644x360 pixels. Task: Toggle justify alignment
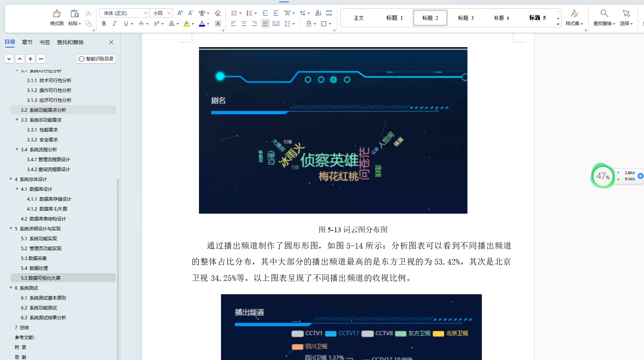265,24
